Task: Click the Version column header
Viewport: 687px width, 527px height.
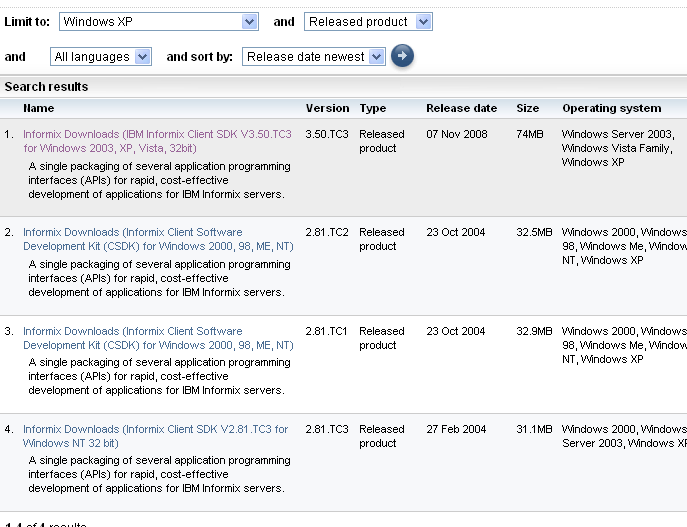Action: 327,108
